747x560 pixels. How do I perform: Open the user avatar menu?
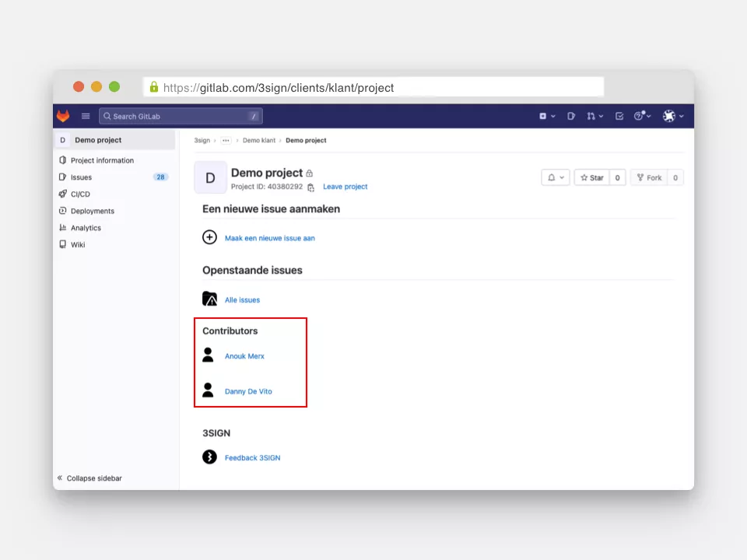673,116
